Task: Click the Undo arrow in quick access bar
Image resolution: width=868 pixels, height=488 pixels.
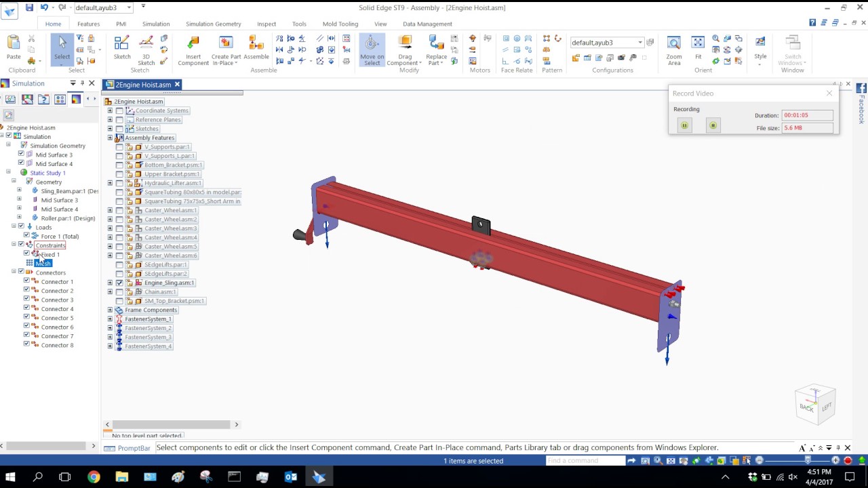Action: pos(44,7)
